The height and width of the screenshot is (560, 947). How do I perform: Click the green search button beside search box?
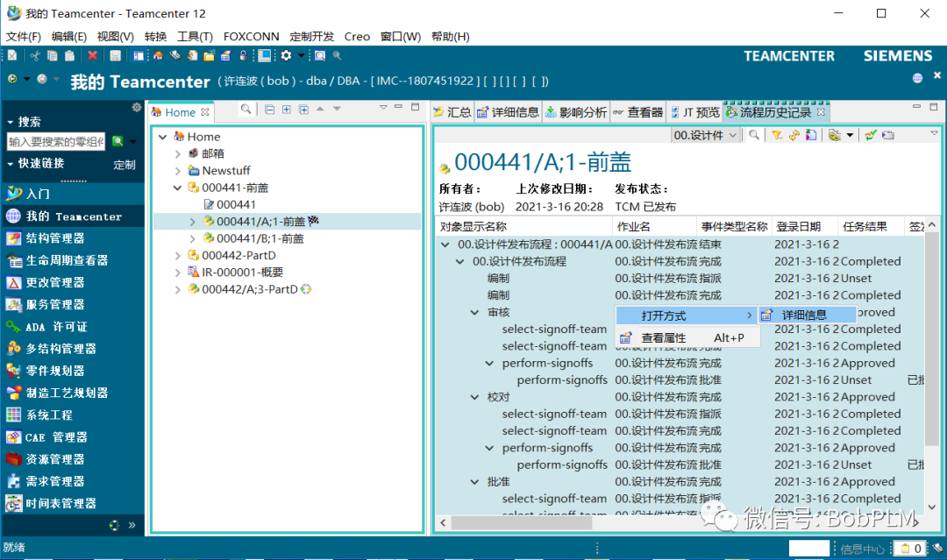(x=117, y=141)
